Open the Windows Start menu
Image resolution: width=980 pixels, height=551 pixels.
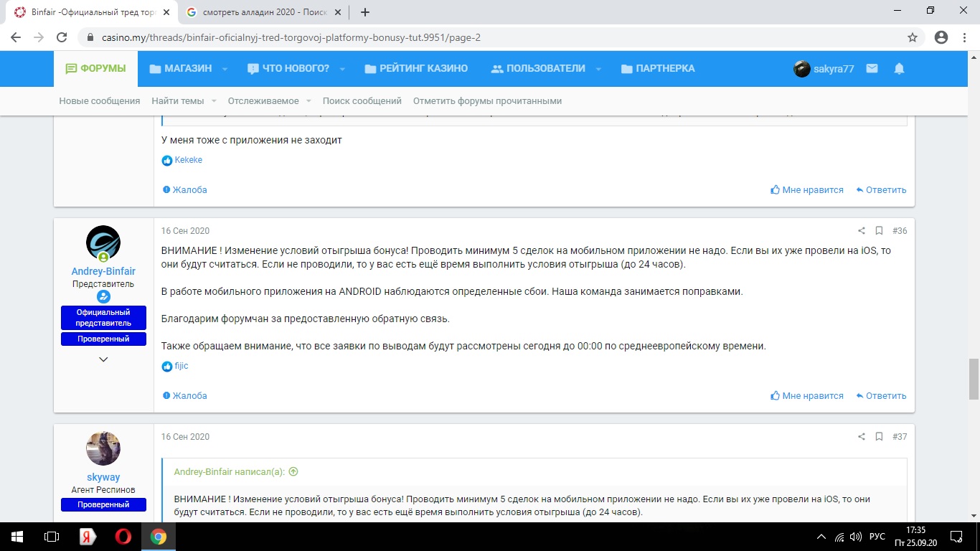pos(17,537)
